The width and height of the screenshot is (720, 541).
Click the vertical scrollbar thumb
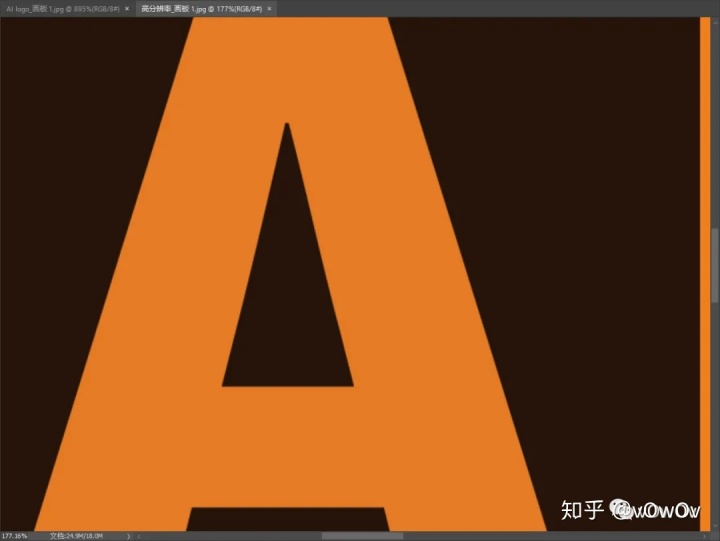(x=715, y=265)
